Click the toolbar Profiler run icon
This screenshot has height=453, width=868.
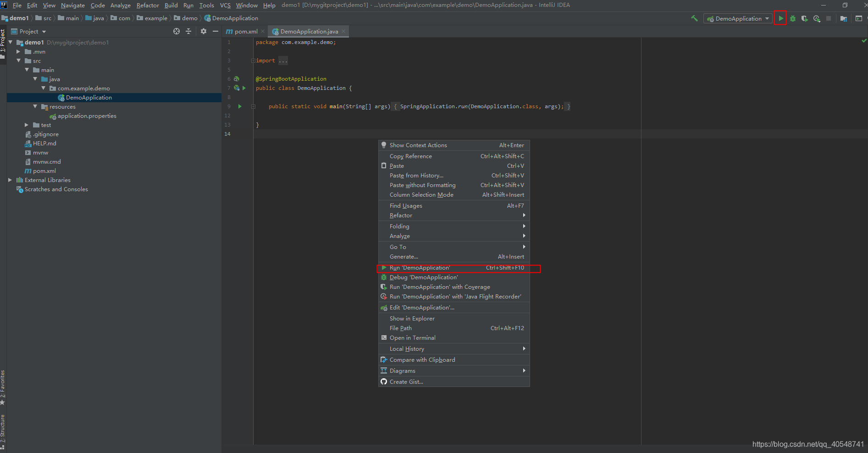pyautogui.click(x=817, y=18)
